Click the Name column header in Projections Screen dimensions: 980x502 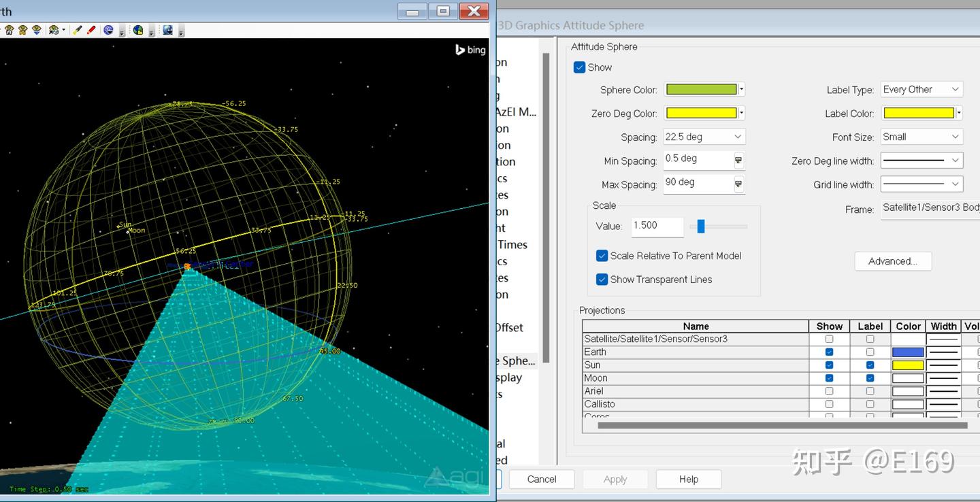point(696,327)
